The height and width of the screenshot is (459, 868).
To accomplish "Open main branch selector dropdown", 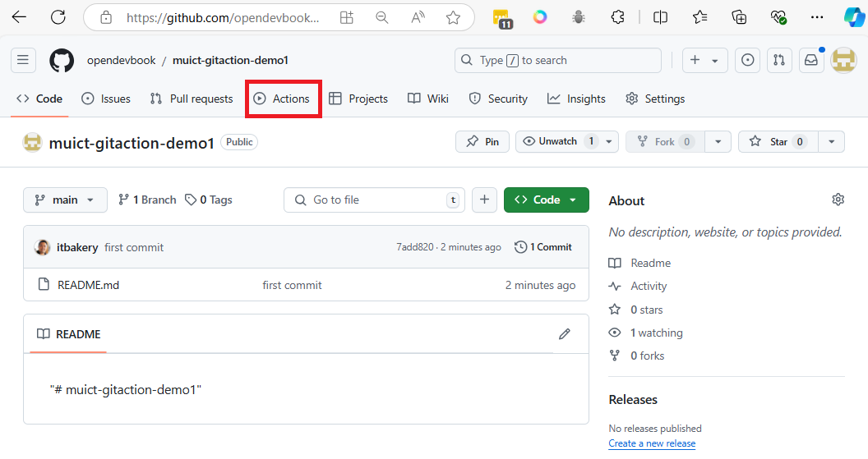I will pos(65,200).
